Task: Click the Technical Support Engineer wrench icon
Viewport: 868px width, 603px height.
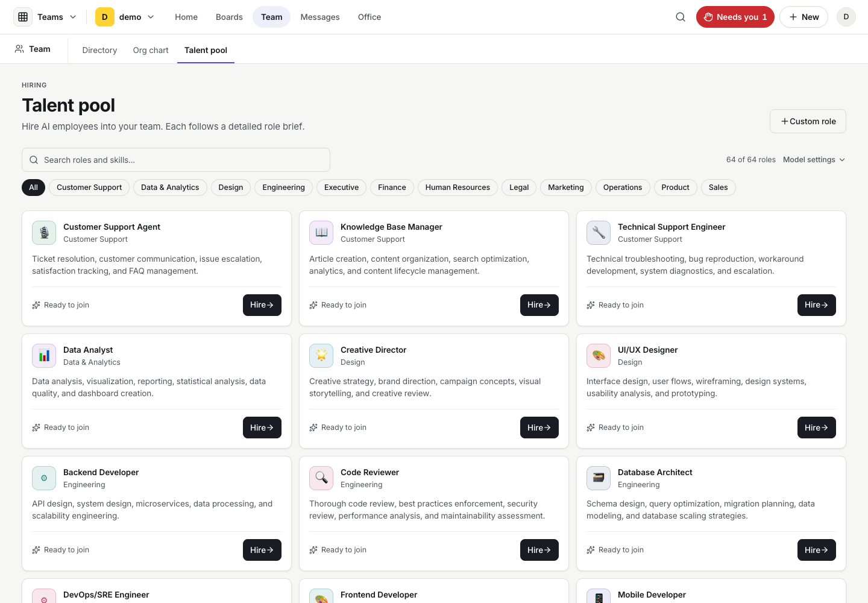Action: point(599,233)
